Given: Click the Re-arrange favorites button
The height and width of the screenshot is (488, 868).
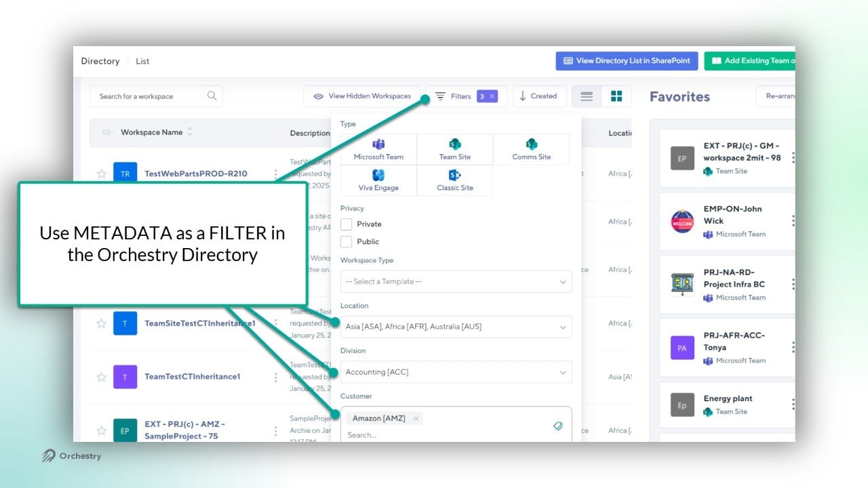Looking at the screenshot, I should (776, 96).
